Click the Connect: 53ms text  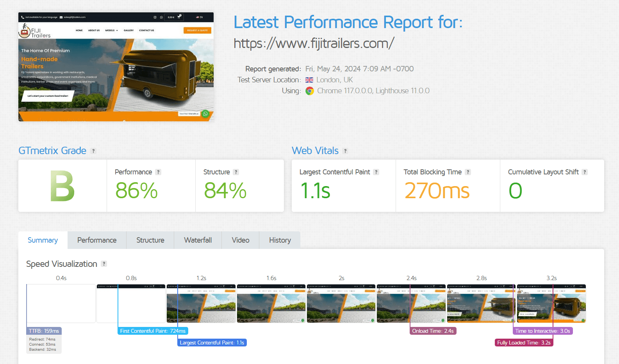coord(42,344)
